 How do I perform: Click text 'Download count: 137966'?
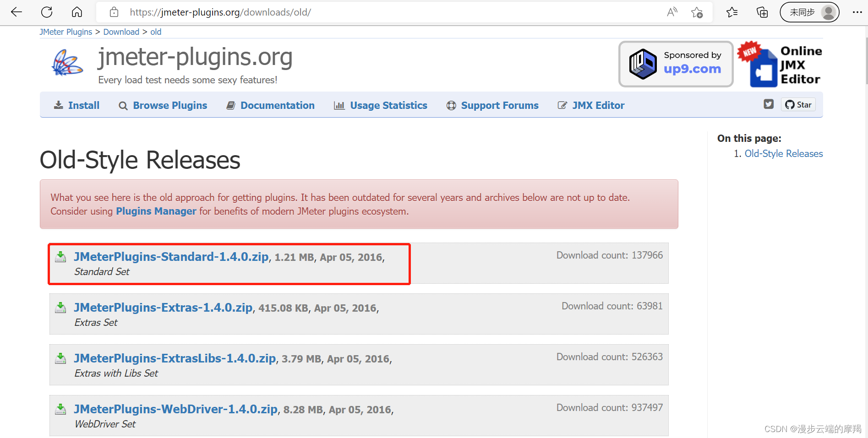pos(610,255)
